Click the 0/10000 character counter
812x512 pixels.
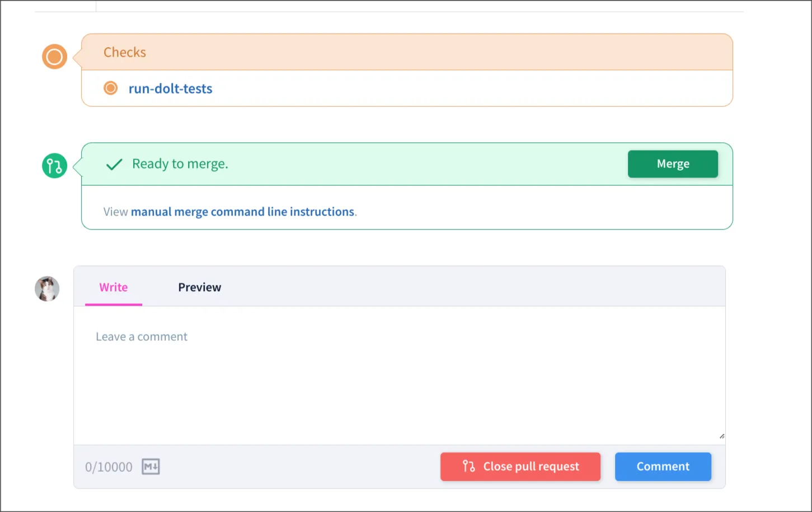coord(109,467)
